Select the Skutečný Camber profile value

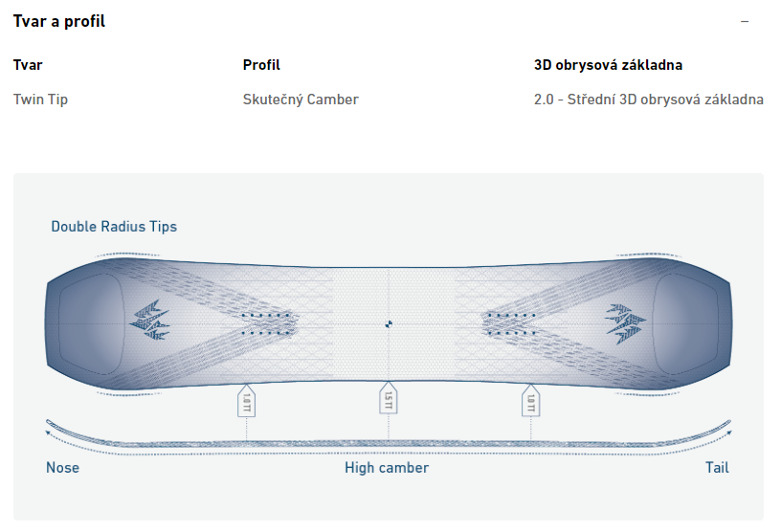[x=301, y=100]
